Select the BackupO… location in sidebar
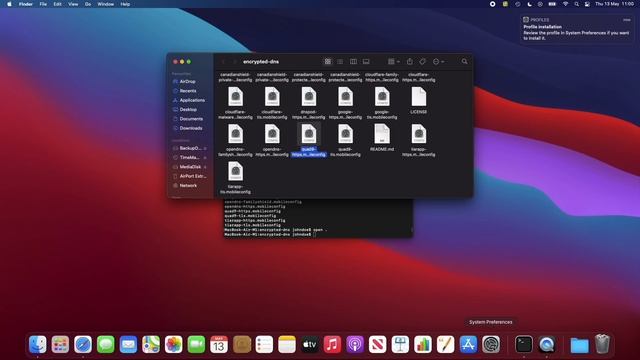 click(x=191, y=148)
